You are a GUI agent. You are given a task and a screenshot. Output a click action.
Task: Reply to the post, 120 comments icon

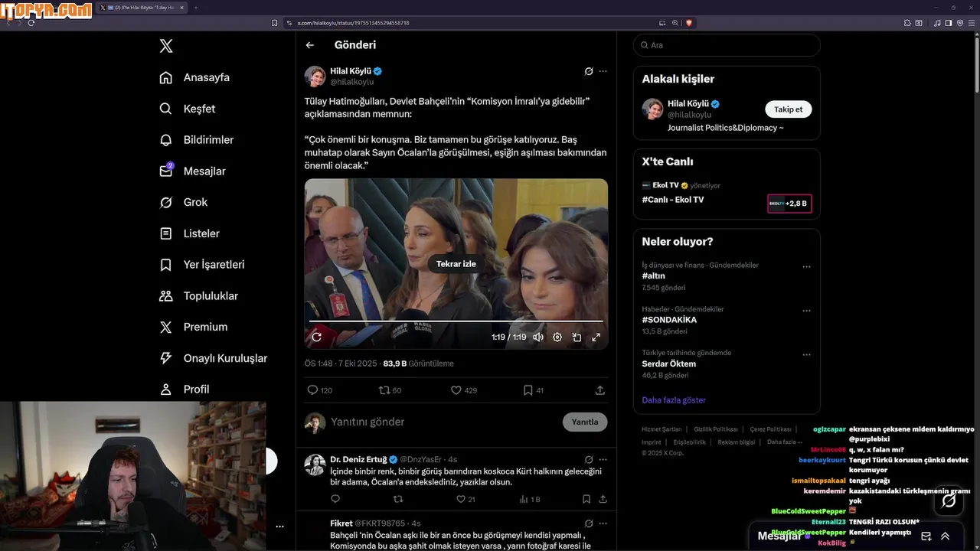point(319,390)
